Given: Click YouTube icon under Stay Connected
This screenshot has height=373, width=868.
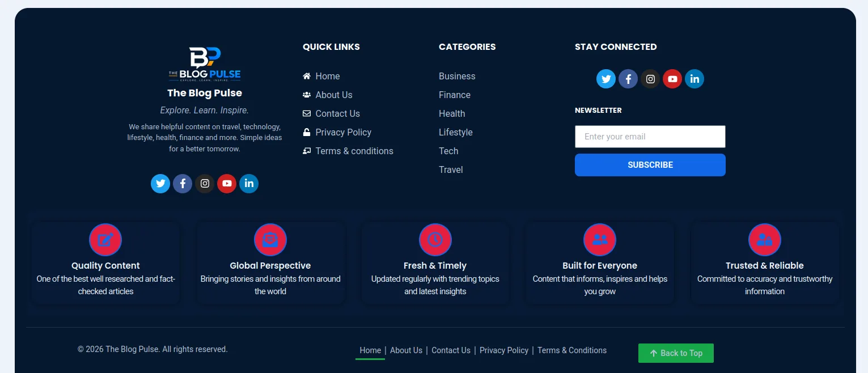Looking at the screenshot, I should (x=672, y=79).
